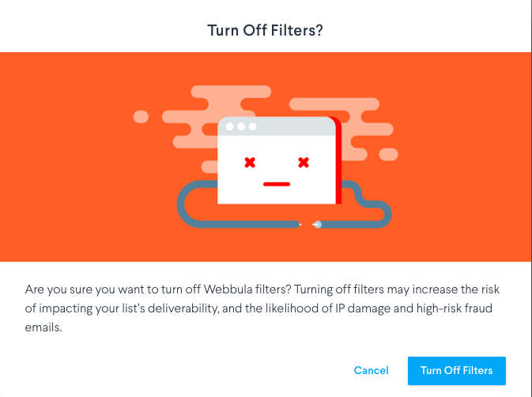Click the left red X eye
This screenshot has width=532, height=397.
(x=250, y=163)
